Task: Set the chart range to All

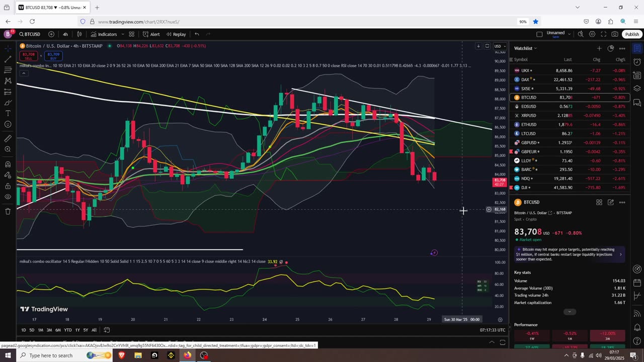Action: 94,330
